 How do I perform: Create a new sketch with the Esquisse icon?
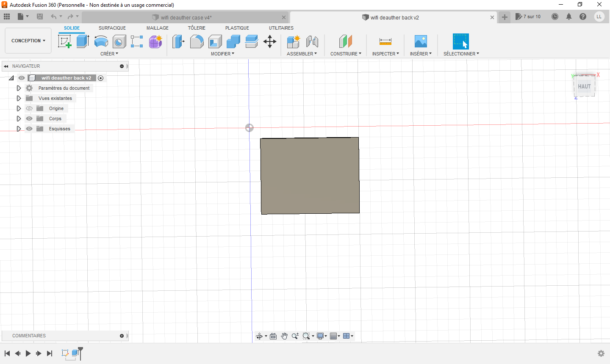[x=65, y=41]
